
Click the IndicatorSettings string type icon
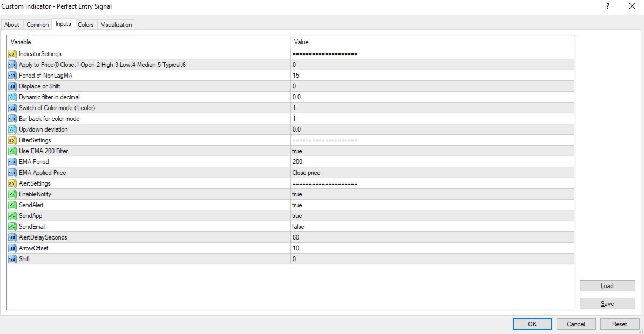point(12,54)
